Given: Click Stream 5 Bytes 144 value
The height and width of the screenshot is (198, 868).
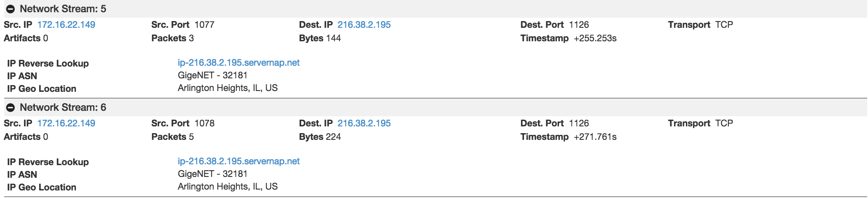Looking at the screenshot, I should pyautogui.click(x=333, y=38).
